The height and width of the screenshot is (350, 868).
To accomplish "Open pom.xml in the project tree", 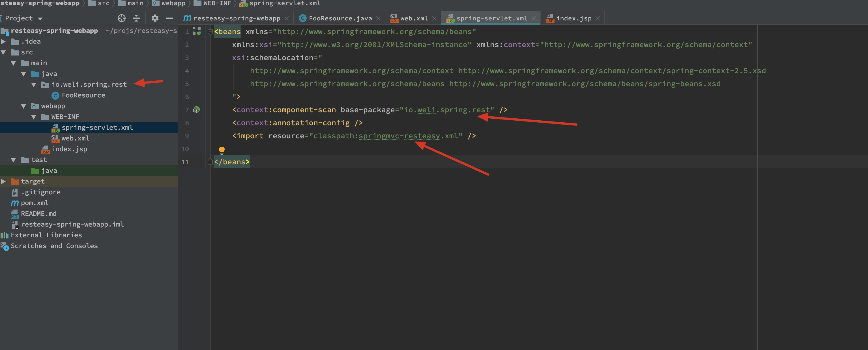I will coord(34,203).
